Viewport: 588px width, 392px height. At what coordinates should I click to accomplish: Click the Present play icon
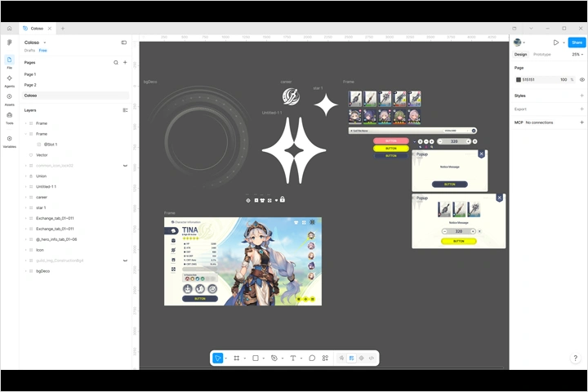coord(556,42)
